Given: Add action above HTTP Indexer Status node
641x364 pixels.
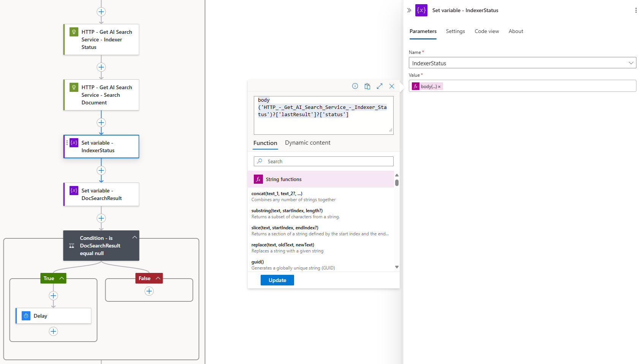Looking at the screenshot, I should pyautogui.click(x=101, y=12).
